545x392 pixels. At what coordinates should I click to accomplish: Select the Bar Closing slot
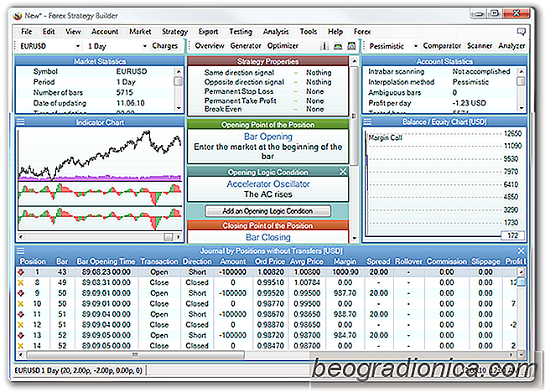pyautogui.click(x=267, y=237)
